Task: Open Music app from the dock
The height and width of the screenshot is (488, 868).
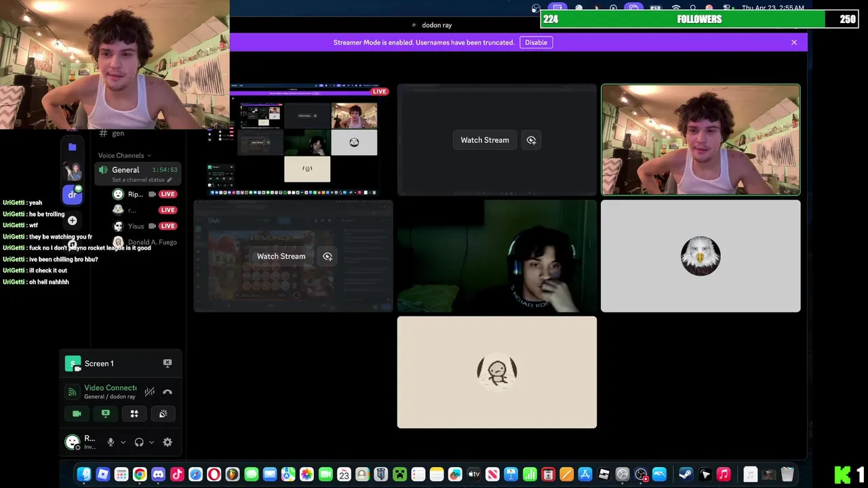Action: click(x=724, y=474)
